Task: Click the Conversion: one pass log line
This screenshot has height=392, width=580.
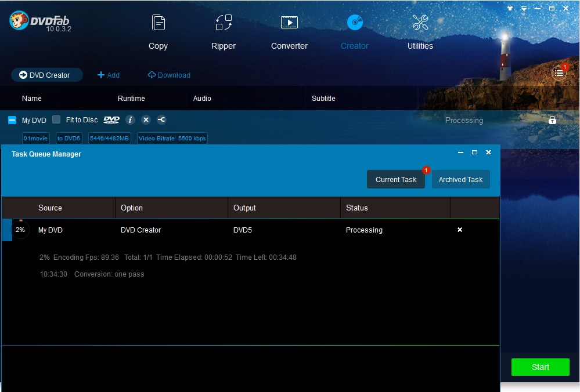Action: point(109,274)
